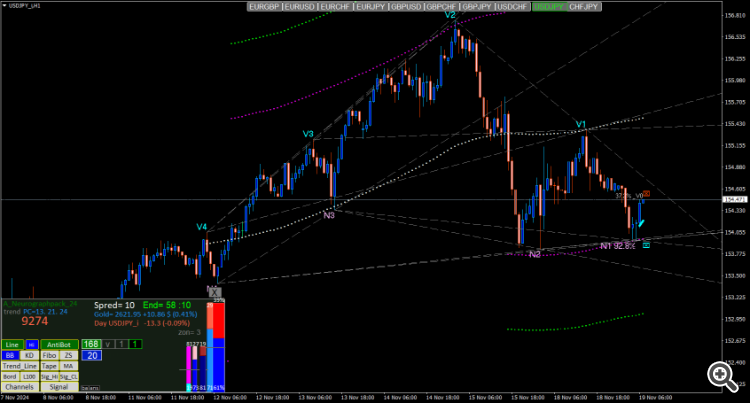Click the Day USDJPY_i change readout

point(142,324)
